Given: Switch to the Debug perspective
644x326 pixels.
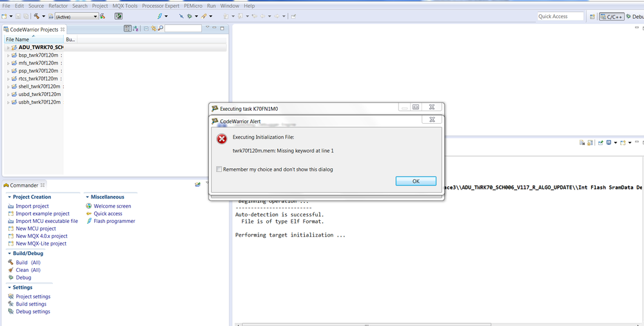Looking at the screenshot, I should click(636, 16).
